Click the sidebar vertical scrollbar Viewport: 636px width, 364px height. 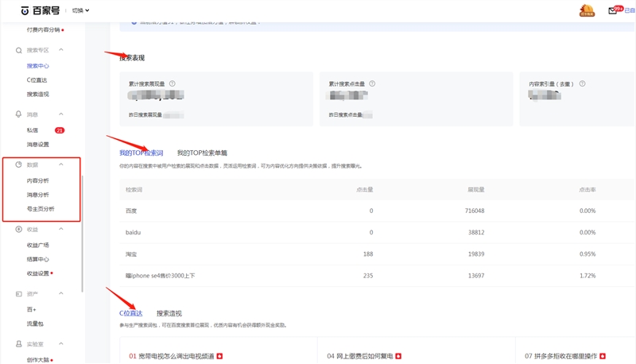point(83,230)
